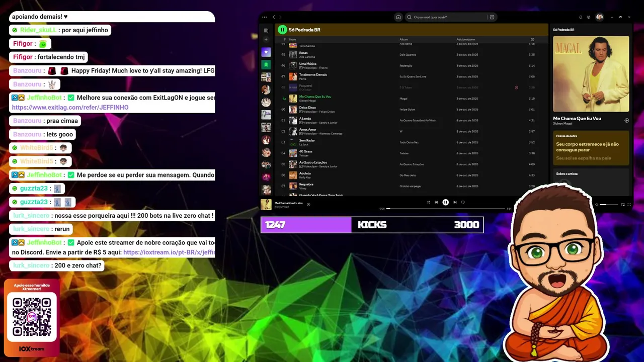Pause playback in bottom player bar
The width and height of the screenshot is (644, 362).
pyautogui.click(x=445, y=202)
